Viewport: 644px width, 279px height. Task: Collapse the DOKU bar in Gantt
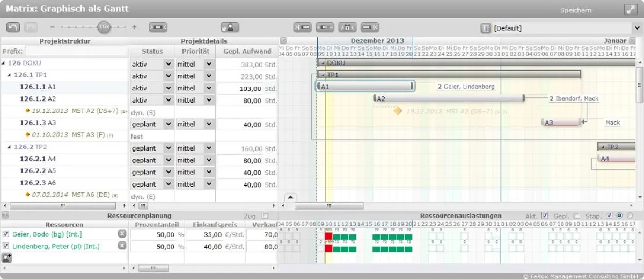[324, 63]
